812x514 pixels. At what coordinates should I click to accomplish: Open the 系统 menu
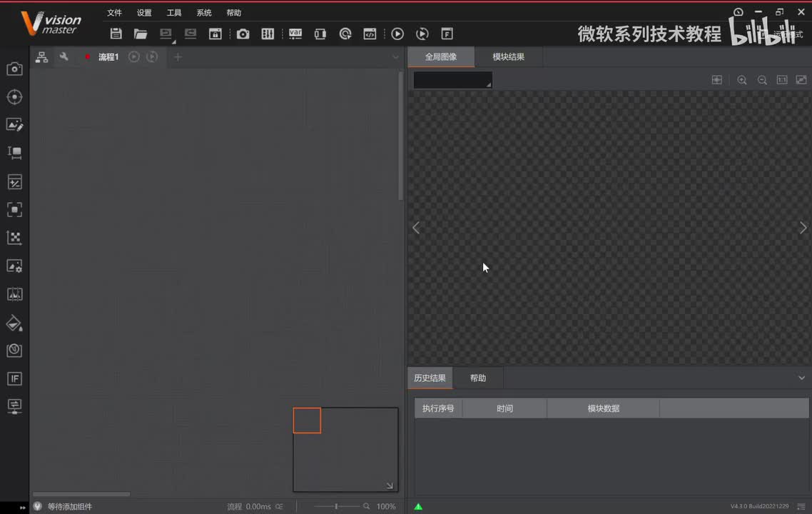[204, 12]
